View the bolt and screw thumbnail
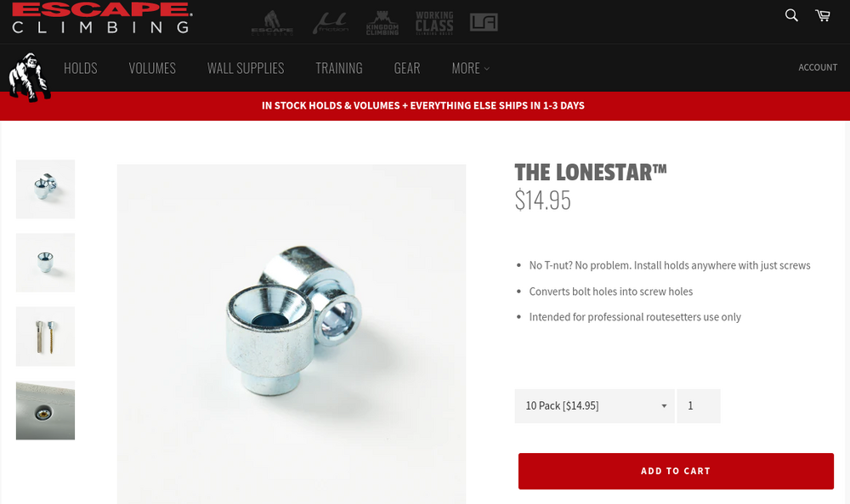Image resolution: width=850 pixels, height=504 pixels. (46, 337)
